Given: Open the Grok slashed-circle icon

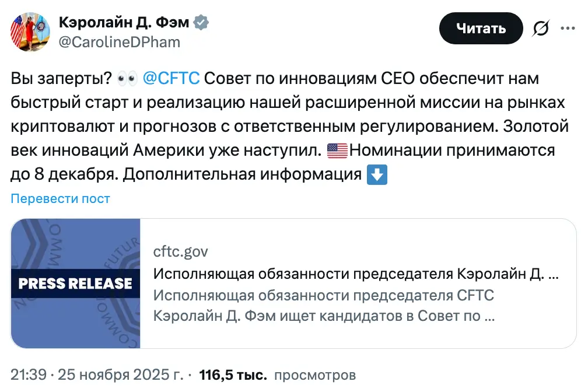Looking at the screenshot, I should [541, 29].
